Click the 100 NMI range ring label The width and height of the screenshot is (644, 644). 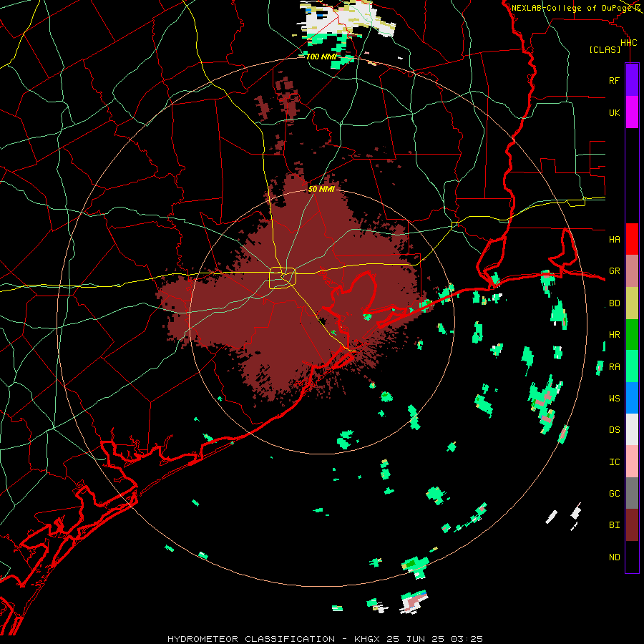coord(321,57)
